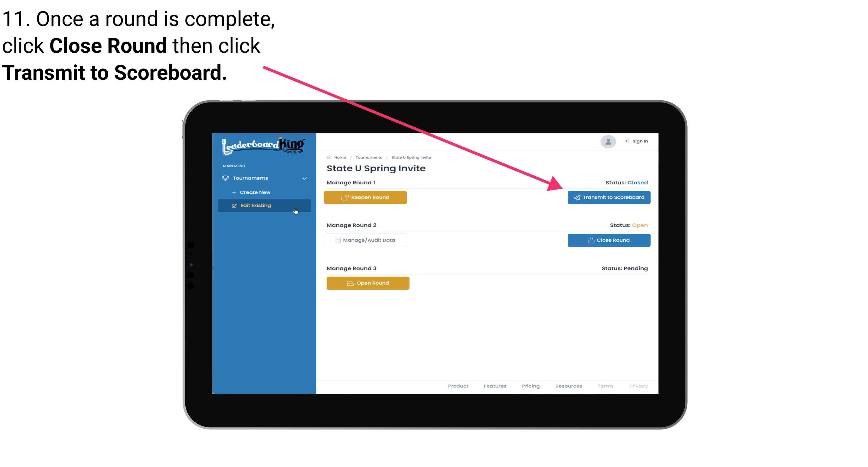Screen dimensions: 868x467
Task: Click the Close Round button for Round 2
Action: (x=609, y=240)
